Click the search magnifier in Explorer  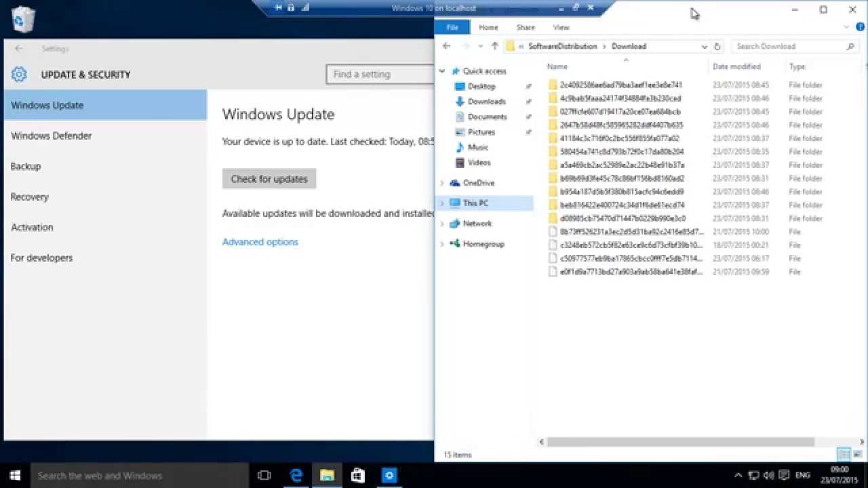click(850, 47)
